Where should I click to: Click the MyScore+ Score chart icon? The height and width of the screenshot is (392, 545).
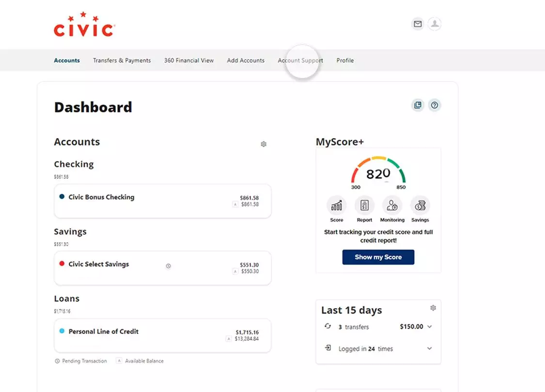pos(336,206)
